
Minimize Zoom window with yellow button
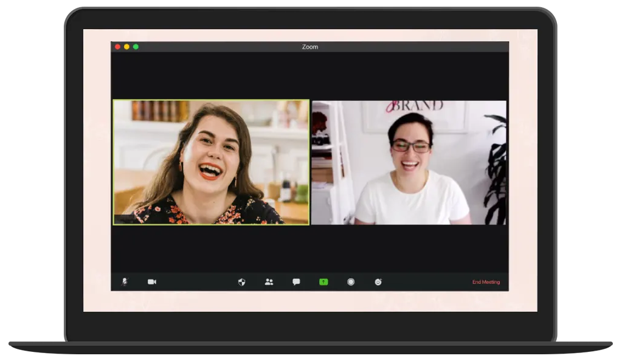[x=126, y=47]
